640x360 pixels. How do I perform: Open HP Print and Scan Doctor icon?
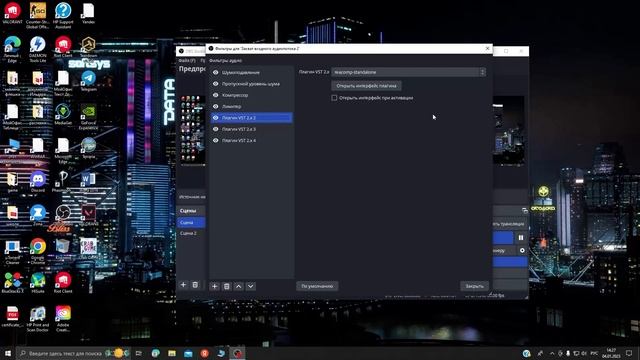point(38,319)
